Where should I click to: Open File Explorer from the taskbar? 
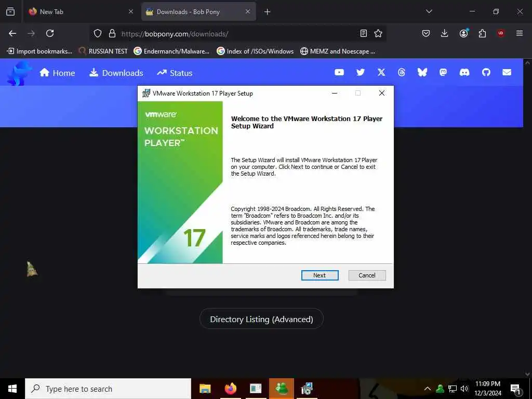click(205, 389)
